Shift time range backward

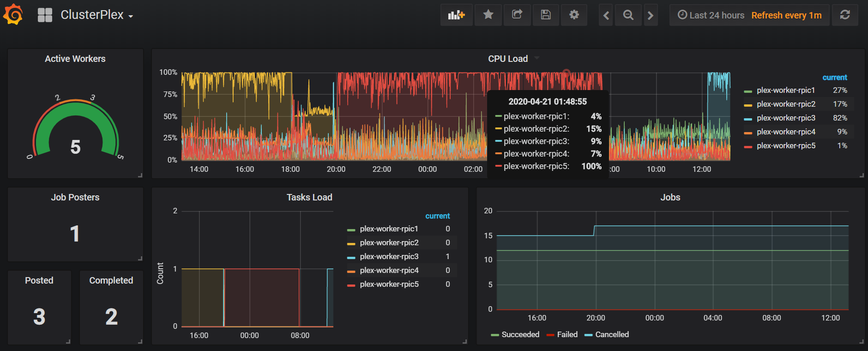click(x=606, y=15)
